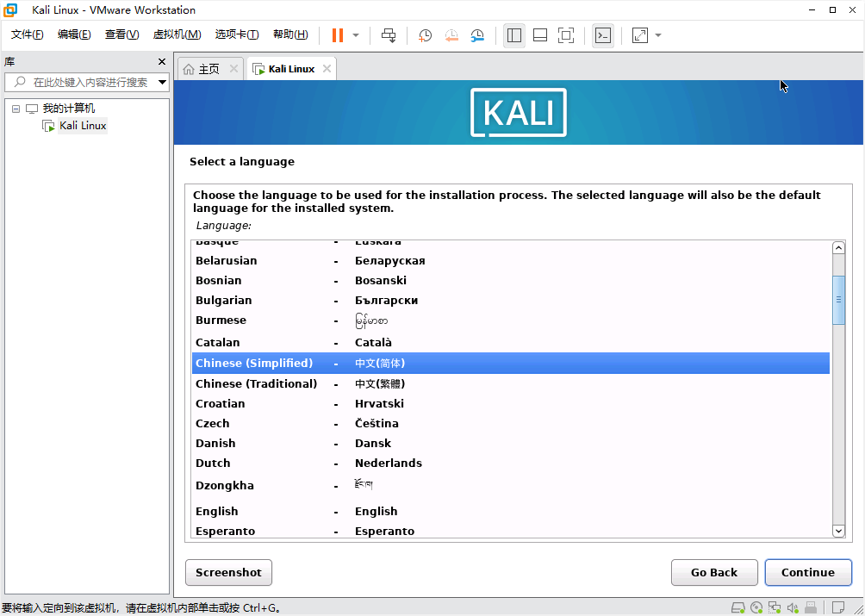Click the sound card status bar icon
Image resolution: width=865 pixels, height=616 pixels.
(793, 607)
